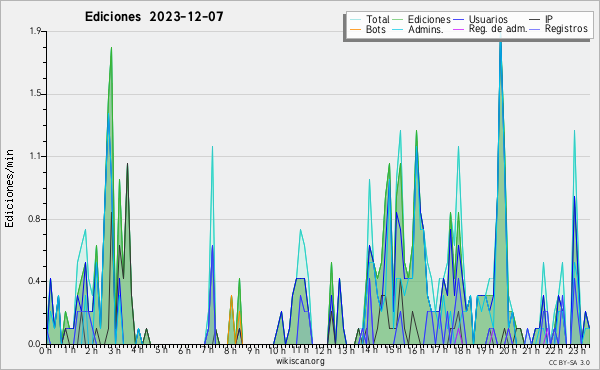Click the '16 h' x-axis label
Screen dimensions: 600x370
(416, 350)
